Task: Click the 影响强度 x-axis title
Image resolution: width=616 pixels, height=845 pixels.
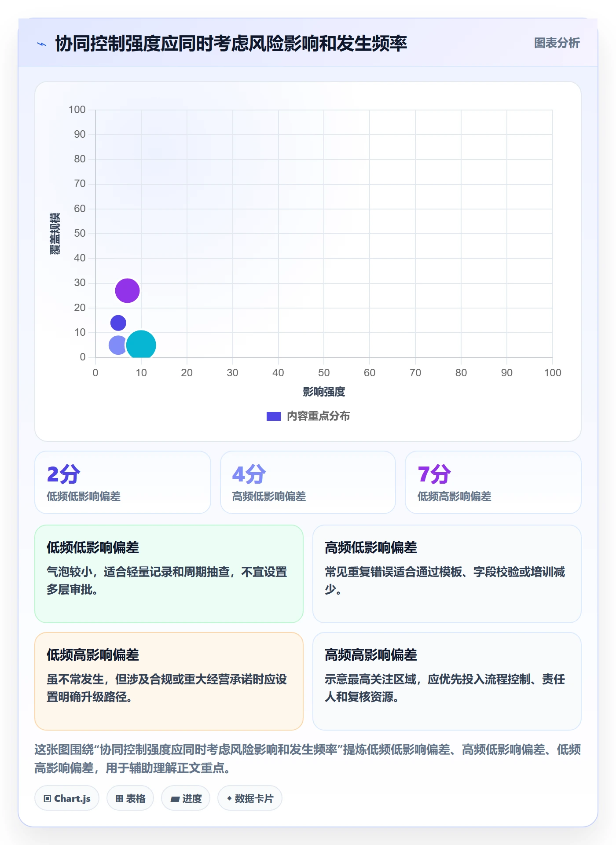Action: pyautogui.click(x=324, y=392)
